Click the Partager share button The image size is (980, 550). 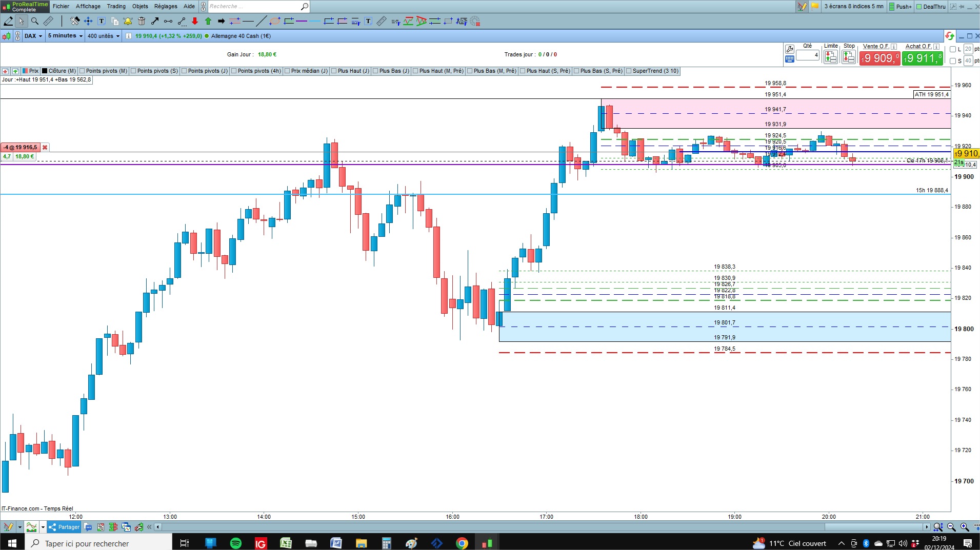tap(65, 527)
